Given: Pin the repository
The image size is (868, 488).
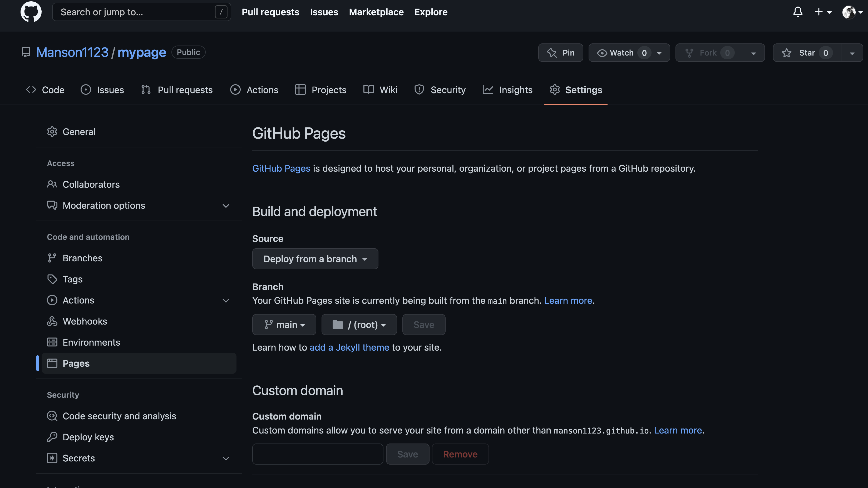Looking at the screenshot, I should [x=560, y=53].
